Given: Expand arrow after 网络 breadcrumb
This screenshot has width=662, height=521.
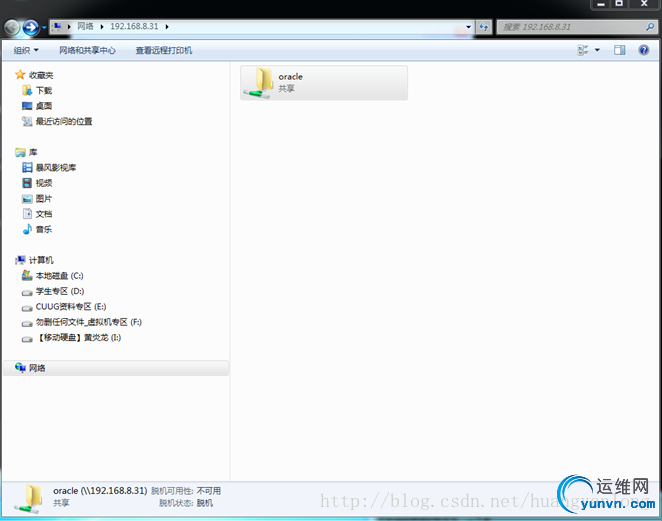Looking at the screenshot, I should click(x=102, y=27).
